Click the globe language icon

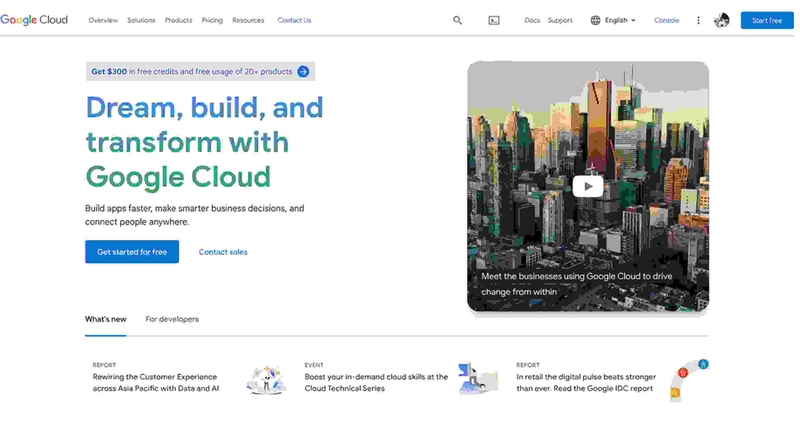click(595, 20)
